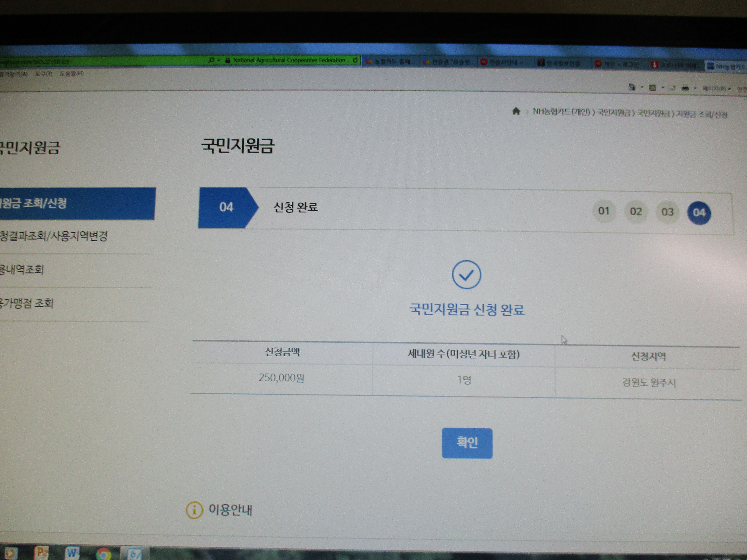Switch to the 개인 로그인 browser tab
This screenshot has height=560, width=747.
(x=620, y=64)
